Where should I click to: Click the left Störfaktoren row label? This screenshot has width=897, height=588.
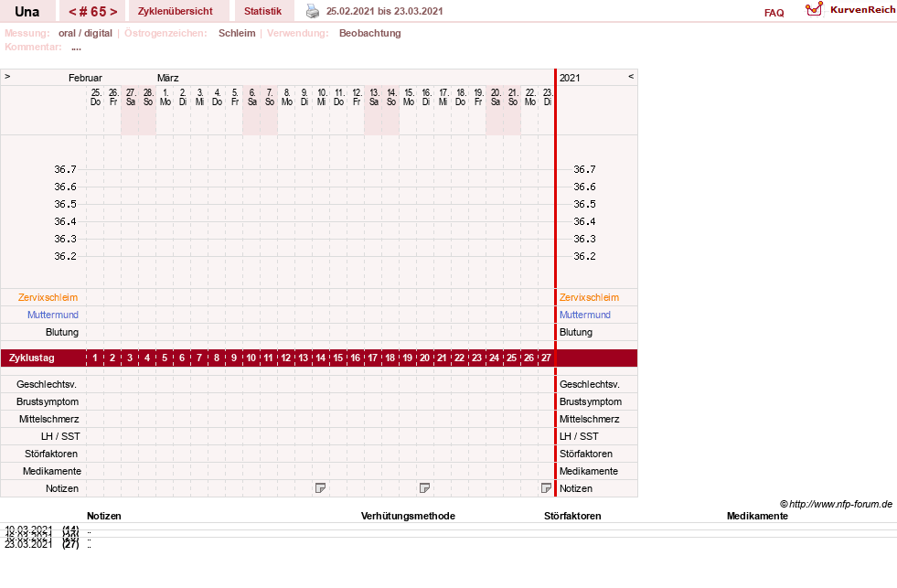pyautogui.click(x=51, y=454)
